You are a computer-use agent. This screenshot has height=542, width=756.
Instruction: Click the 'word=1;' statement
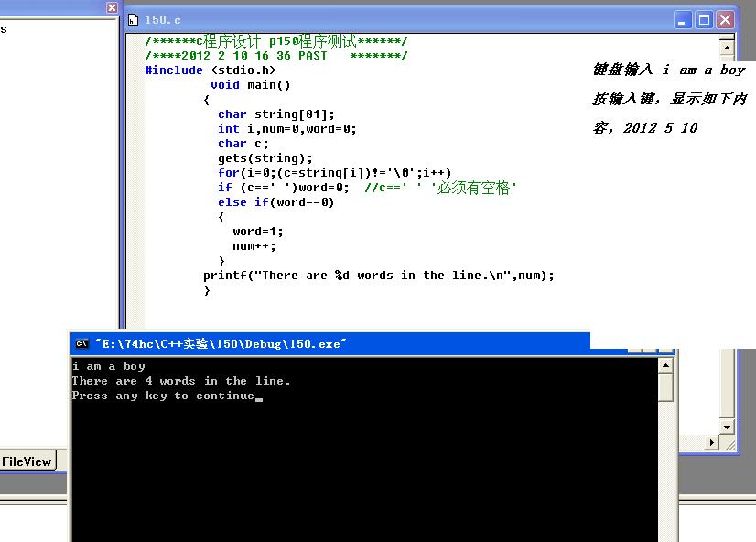[x=258, y=232]
